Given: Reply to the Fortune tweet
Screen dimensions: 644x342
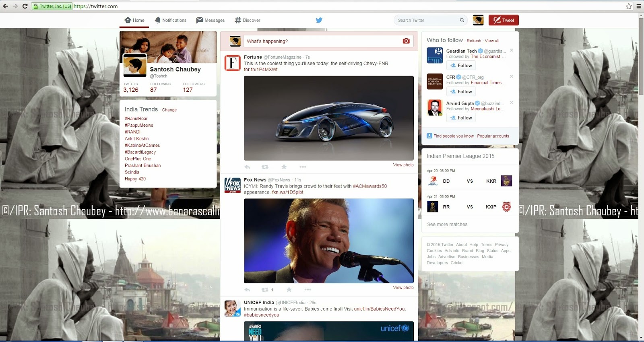Looking at the screenshot, I should (247, 167).
